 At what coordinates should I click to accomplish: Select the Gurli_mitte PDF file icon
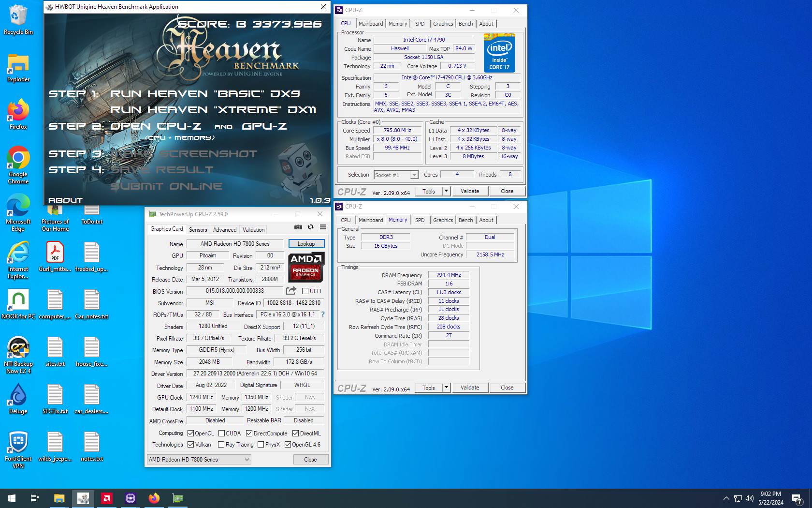[55, 256]
